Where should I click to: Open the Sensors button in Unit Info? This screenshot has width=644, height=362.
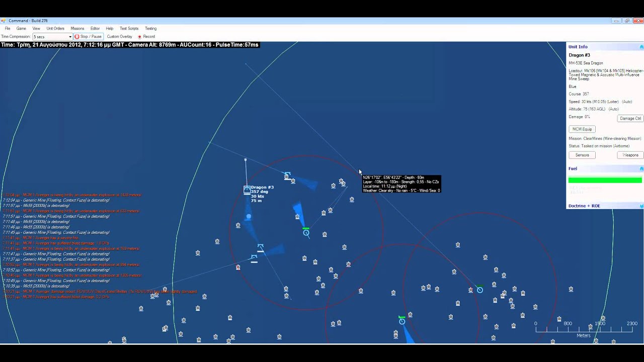(x=582, y=155)
